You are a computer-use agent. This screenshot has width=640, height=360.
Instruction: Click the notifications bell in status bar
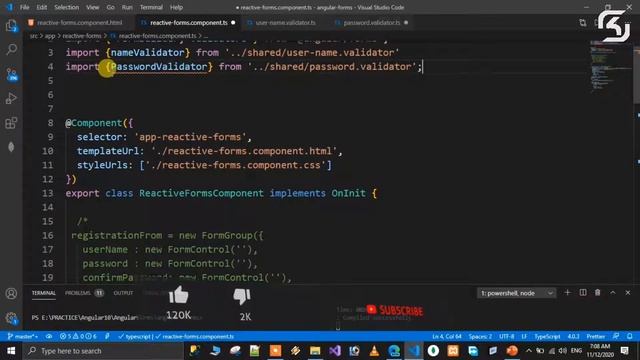click(x=630, y=336)
